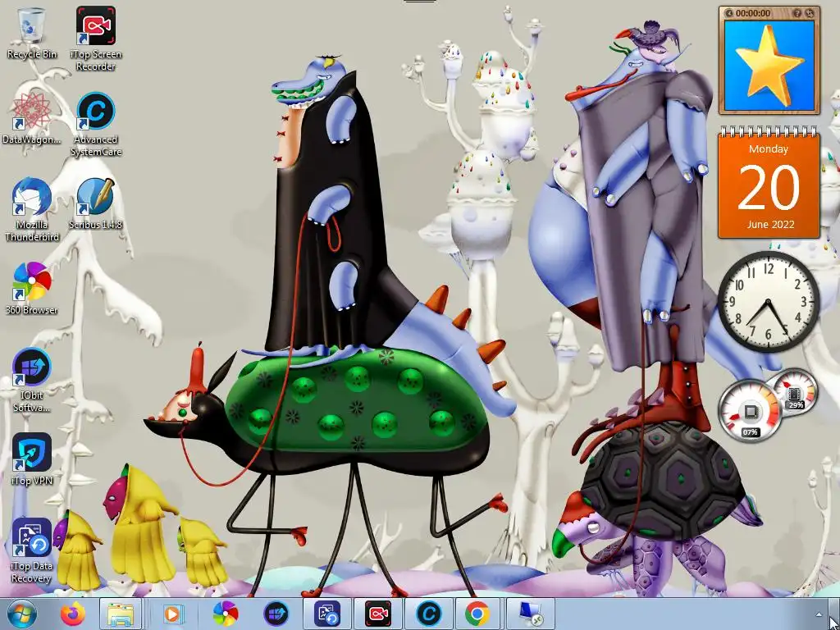Click the memory gauge showing 29%

[794, 393]
